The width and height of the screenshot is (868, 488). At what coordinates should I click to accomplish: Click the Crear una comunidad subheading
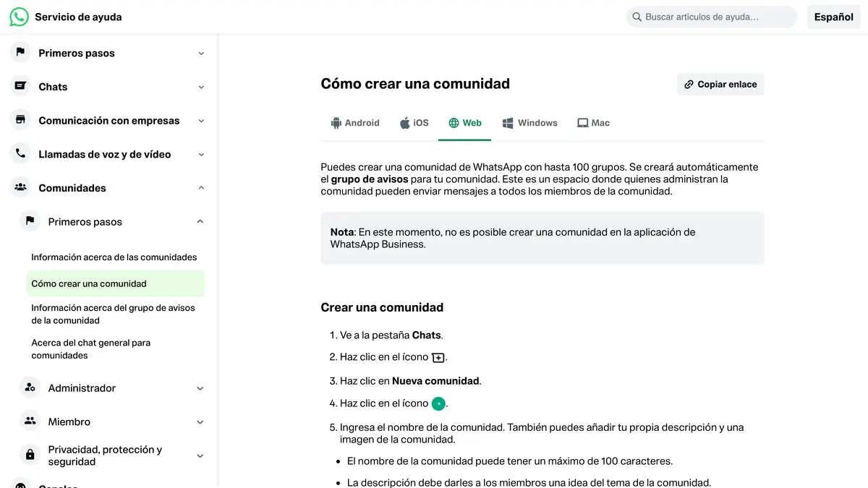pyautogui.click(x=382, y=307)
